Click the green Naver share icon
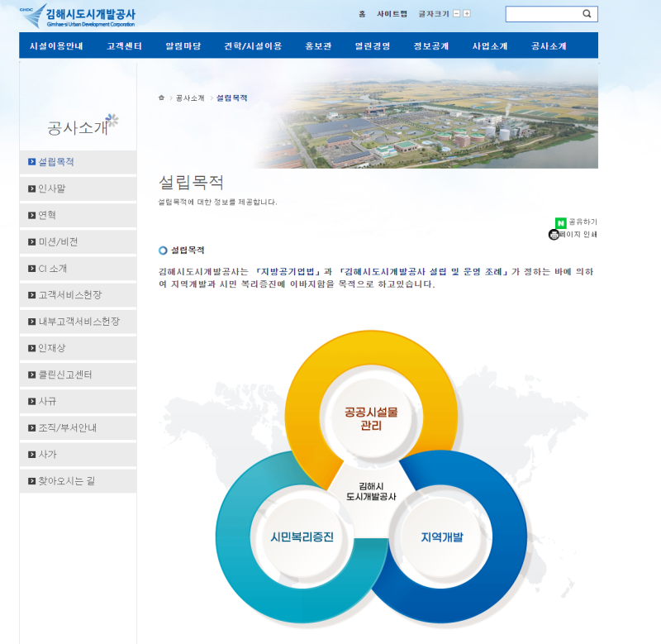The width and height of the screenshot is (661, 644). click(x=561, y=222)
